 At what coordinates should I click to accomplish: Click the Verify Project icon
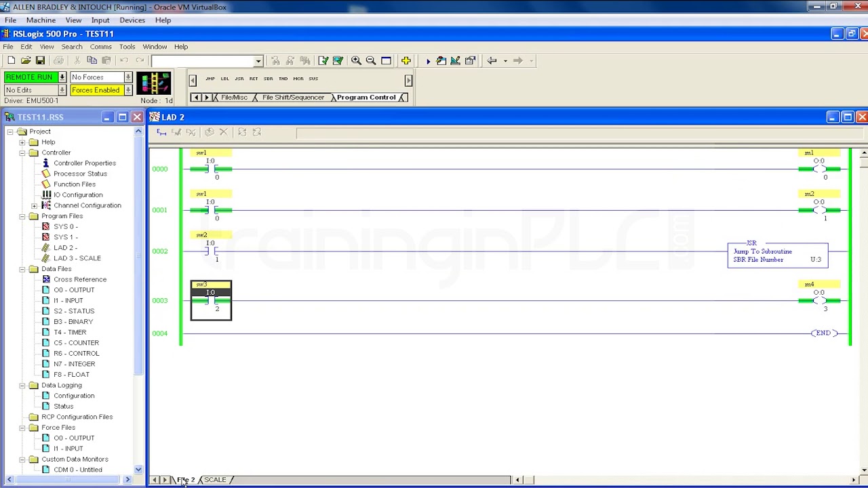point(338,61)
